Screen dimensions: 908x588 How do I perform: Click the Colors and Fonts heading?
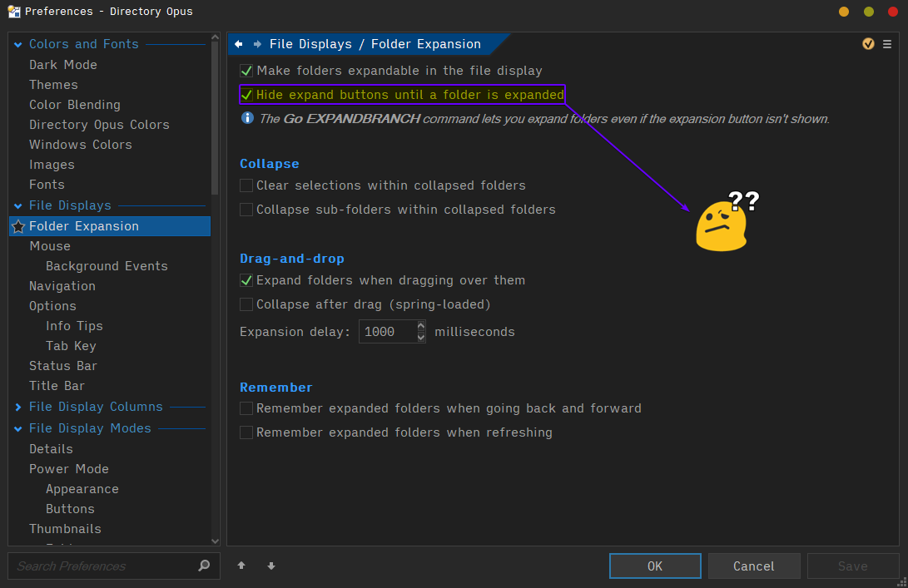[84, 44]
